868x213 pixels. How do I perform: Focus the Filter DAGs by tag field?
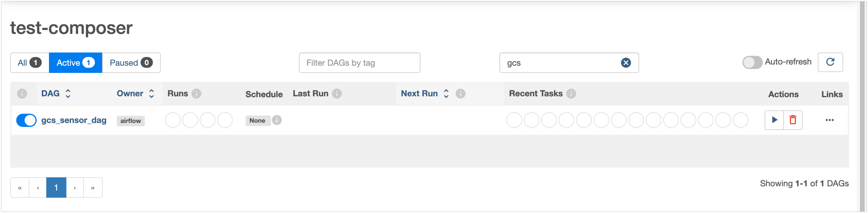(359, 63)
